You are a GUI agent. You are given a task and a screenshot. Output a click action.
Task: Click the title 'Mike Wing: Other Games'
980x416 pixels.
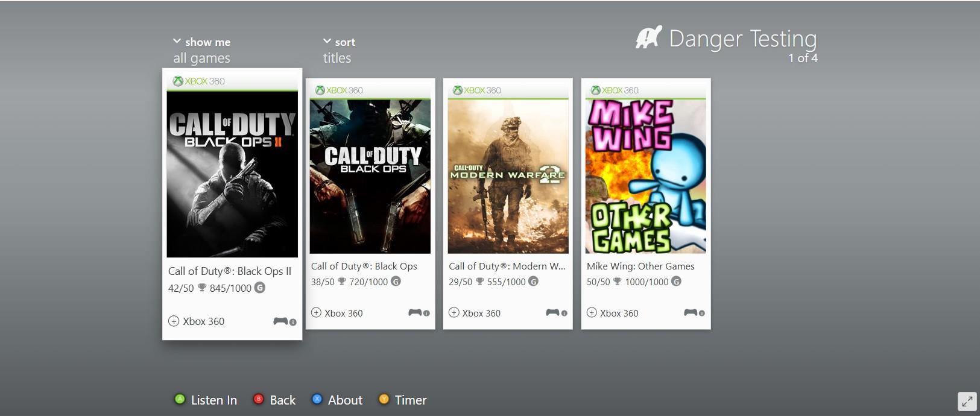tap(640, 266)
